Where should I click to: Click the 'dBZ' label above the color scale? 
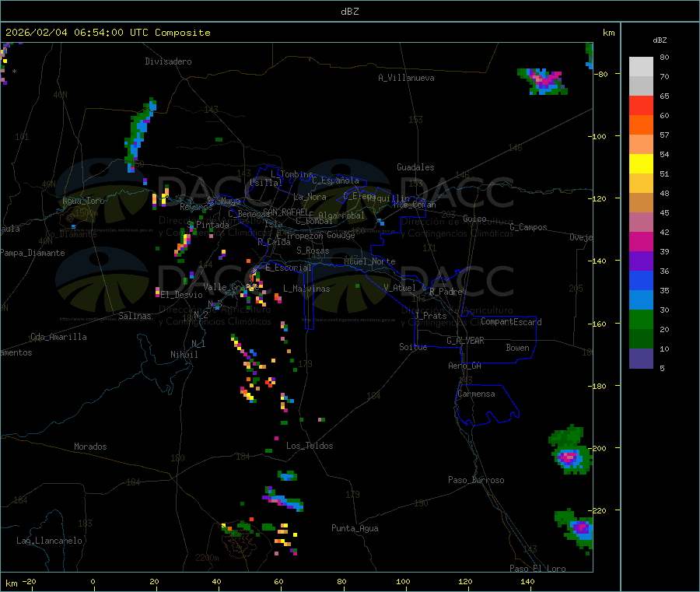tap(660, 40)
